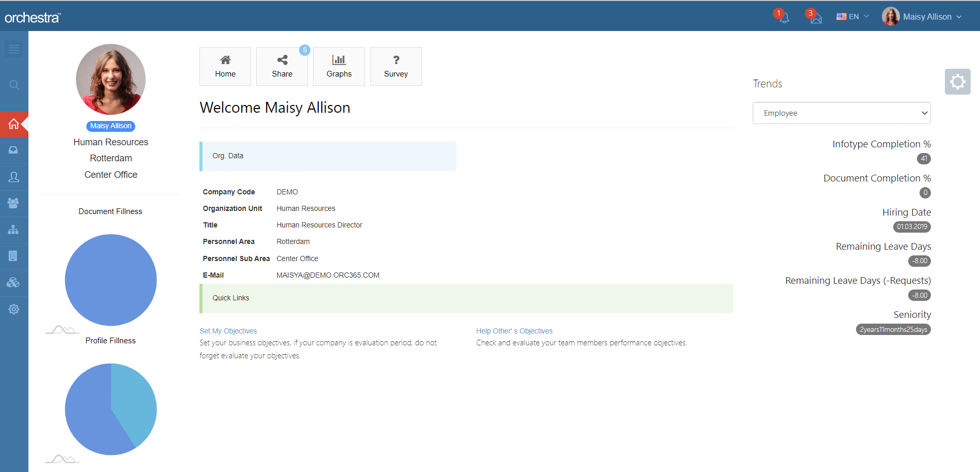Collapse the Org. Data section header
The width and height of the screenshot is (980, 472).
point(328,156)
